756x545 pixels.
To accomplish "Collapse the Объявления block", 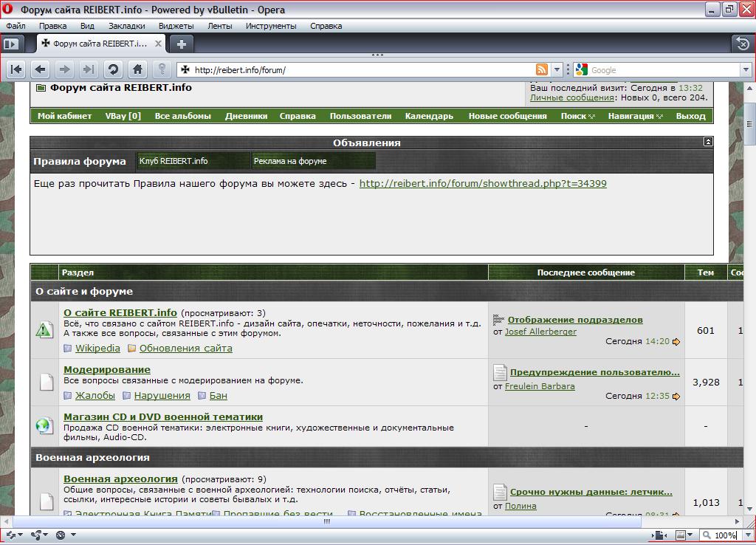I will point(708,141).
